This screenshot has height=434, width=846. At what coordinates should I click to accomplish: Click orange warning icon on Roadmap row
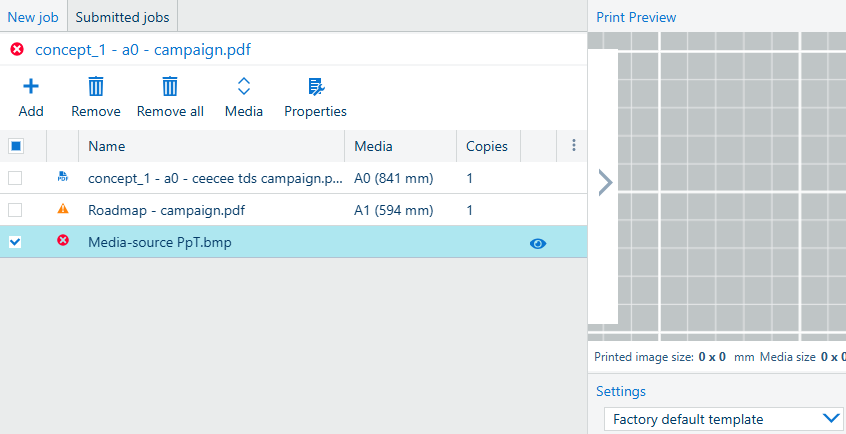(63, 209)
